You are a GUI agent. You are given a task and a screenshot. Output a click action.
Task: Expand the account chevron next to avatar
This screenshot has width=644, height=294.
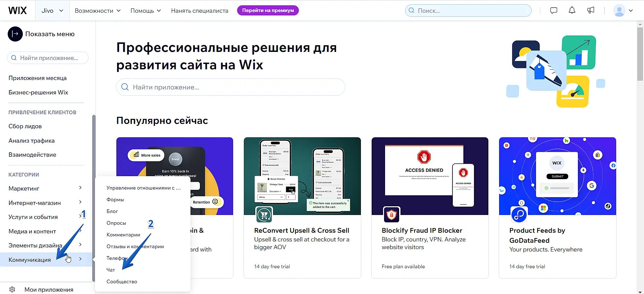coord(631,10)
